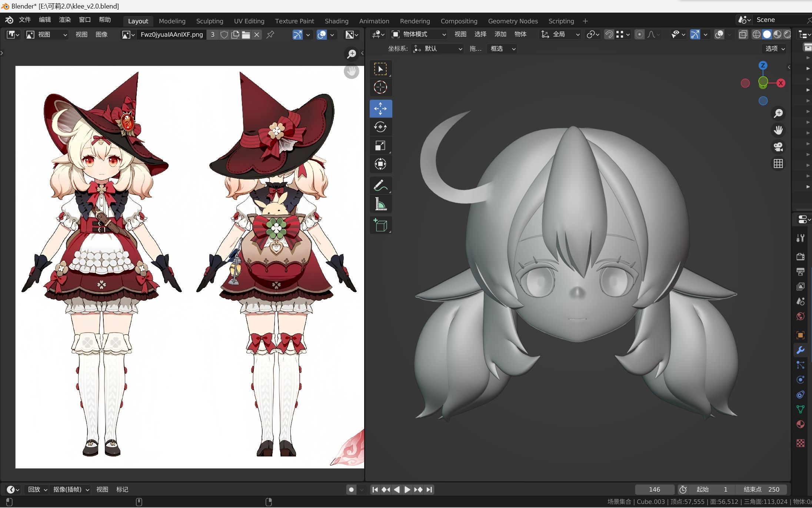
Task: Click the zoom magnifier in the 3D viewport
Action: point(778,113)
